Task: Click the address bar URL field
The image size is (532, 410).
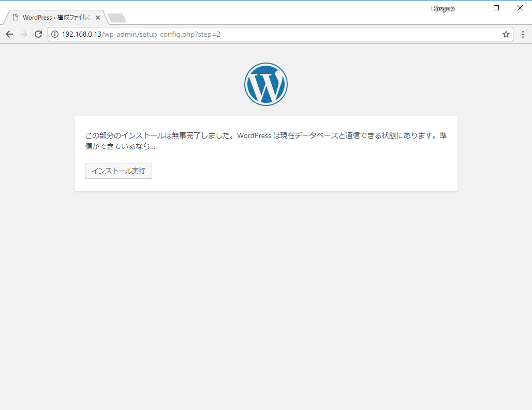Action: click(280, 34)
